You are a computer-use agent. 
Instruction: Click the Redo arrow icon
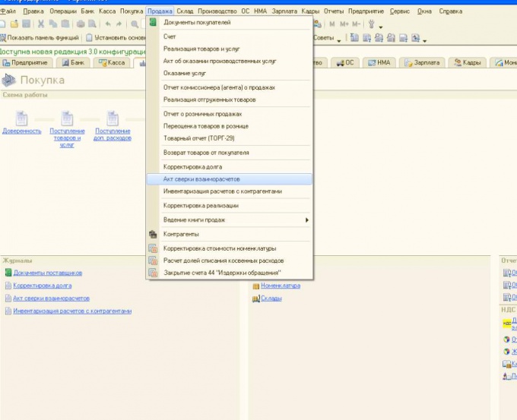(x=119, y=24)
